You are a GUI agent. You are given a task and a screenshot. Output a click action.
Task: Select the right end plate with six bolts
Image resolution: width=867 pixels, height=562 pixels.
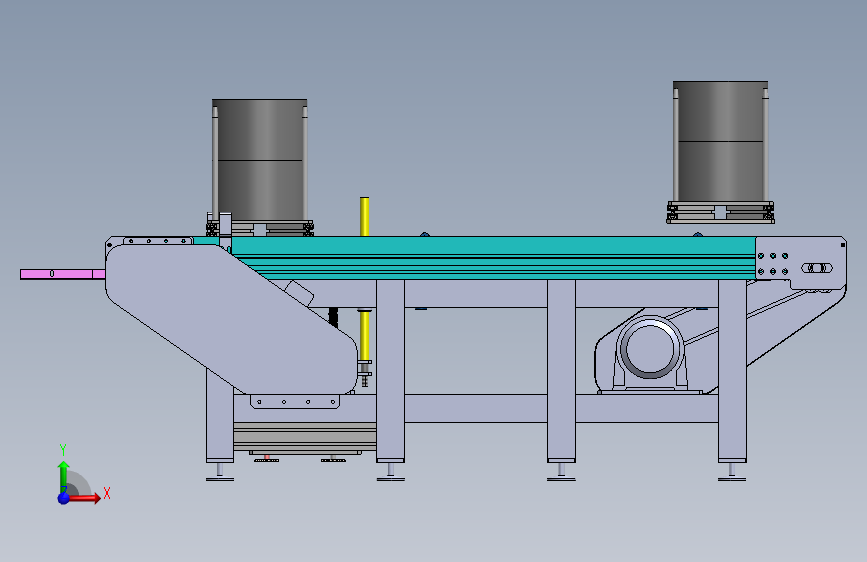coord(800,263)
